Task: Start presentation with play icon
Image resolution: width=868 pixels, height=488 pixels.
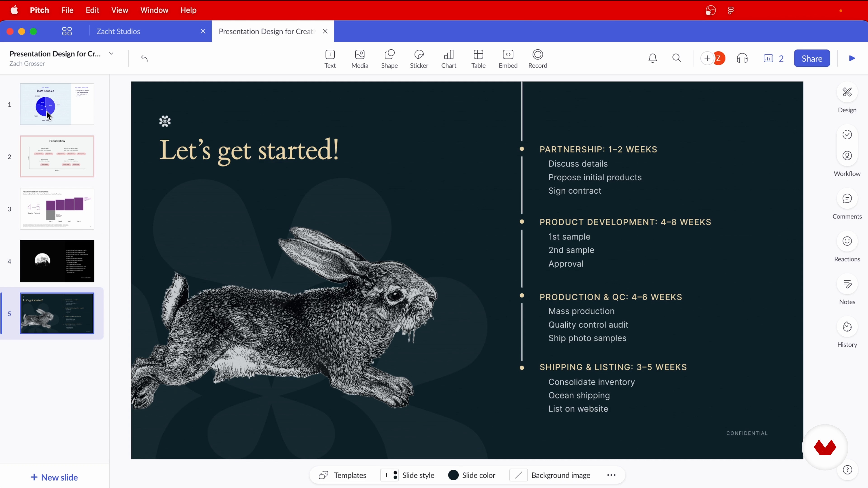Action: (852, 58)
